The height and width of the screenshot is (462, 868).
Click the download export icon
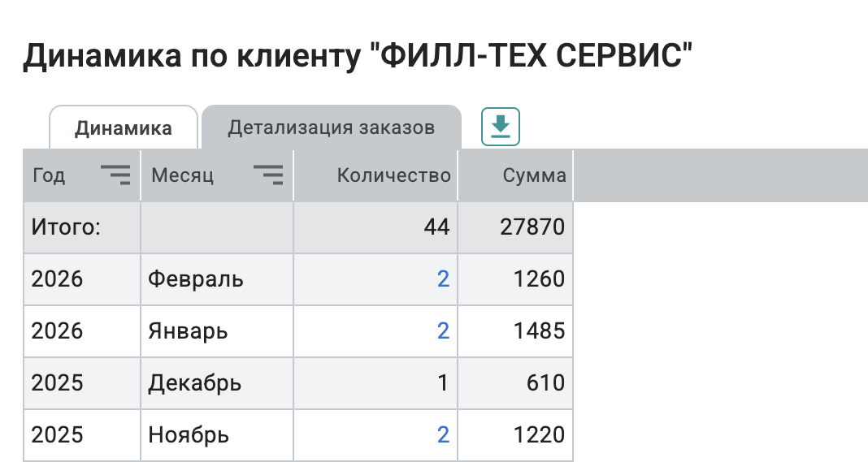(501, 127)
